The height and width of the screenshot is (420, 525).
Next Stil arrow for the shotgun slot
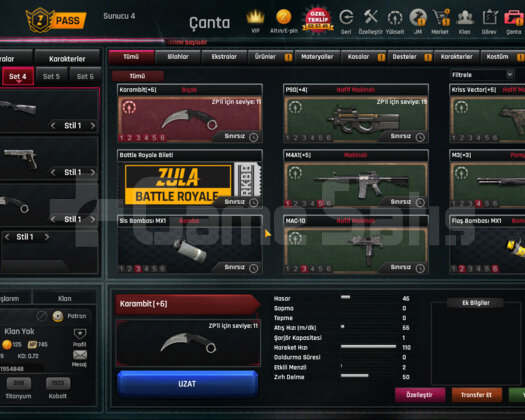click(x=93, y=126)
